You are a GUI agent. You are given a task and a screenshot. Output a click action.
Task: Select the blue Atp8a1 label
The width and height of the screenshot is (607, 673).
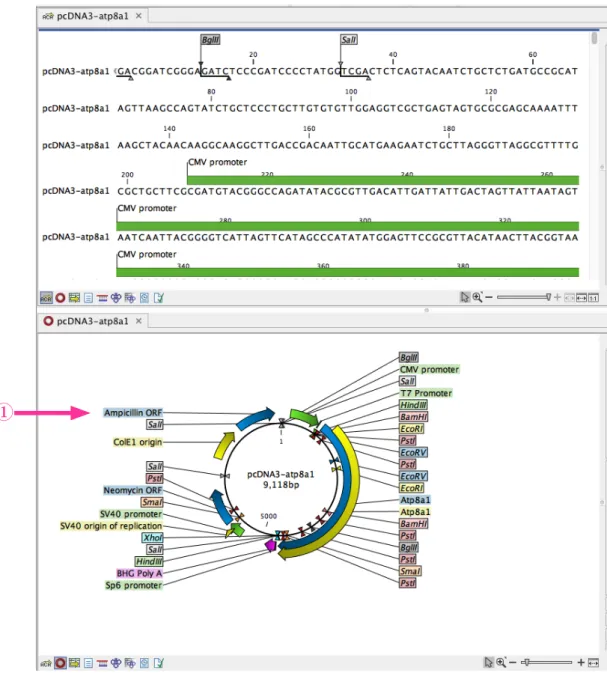pos(415,500)
